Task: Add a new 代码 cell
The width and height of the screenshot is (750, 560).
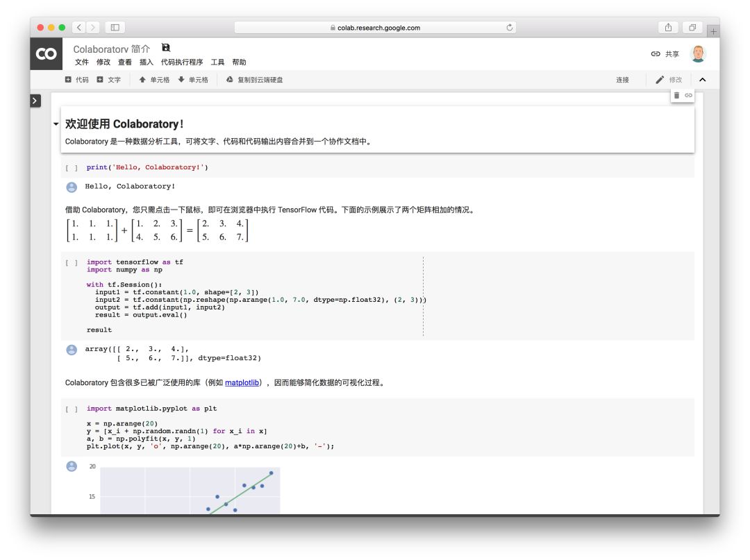Action: 77,80
